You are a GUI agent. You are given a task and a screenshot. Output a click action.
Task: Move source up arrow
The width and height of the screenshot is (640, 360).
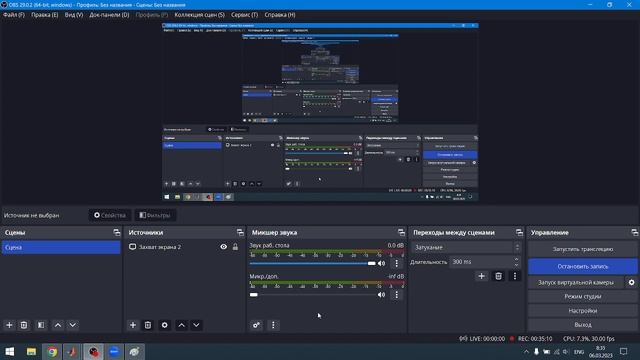coord(181,325)
